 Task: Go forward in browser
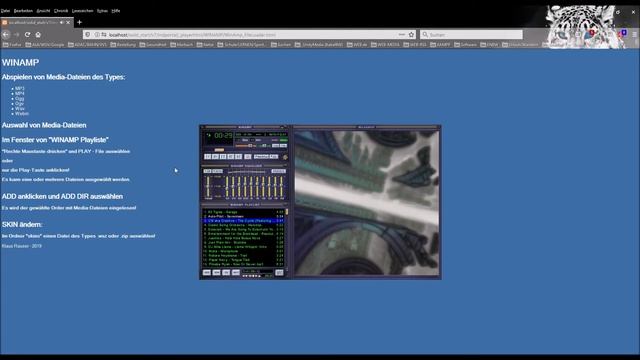point(17,35)
